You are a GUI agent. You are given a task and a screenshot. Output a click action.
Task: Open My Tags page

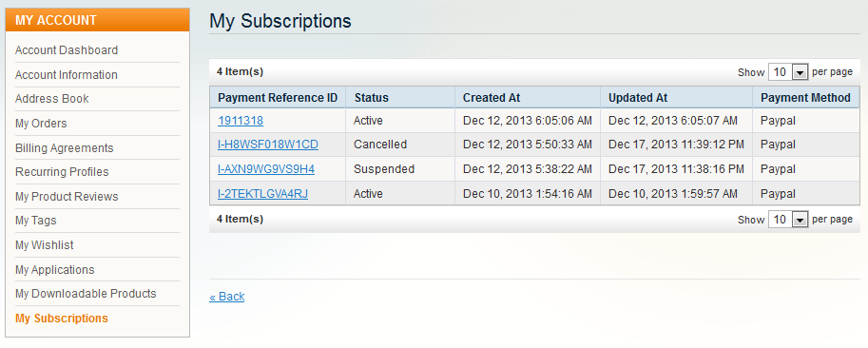[x=36, y=221]
